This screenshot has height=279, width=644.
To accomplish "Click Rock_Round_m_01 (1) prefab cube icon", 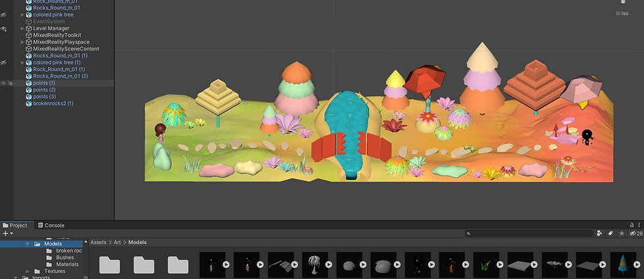I will 29,70.
